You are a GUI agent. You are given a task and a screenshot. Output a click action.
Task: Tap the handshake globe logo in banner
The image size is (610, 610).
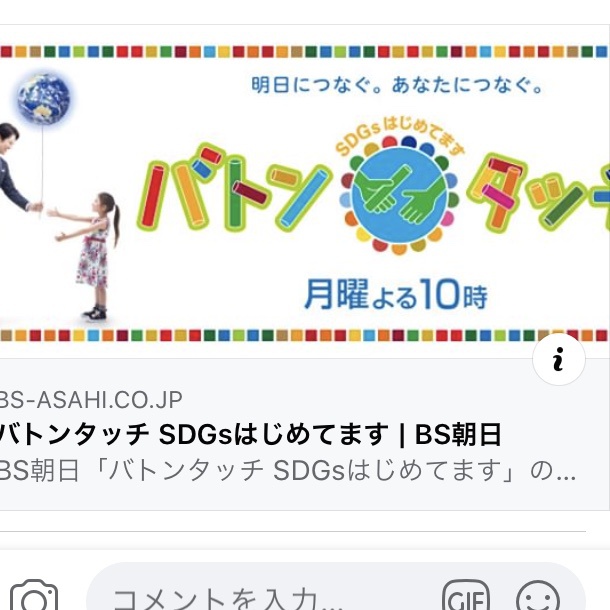pyautogui.click(x=399, y=195)
